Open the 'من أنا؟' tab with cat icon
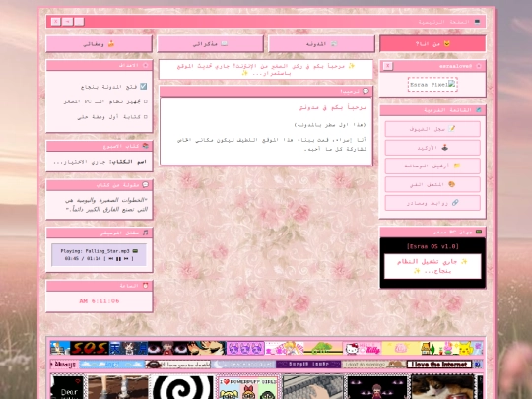The height and width of the screenshot is (399, 532). coord(432,43)
